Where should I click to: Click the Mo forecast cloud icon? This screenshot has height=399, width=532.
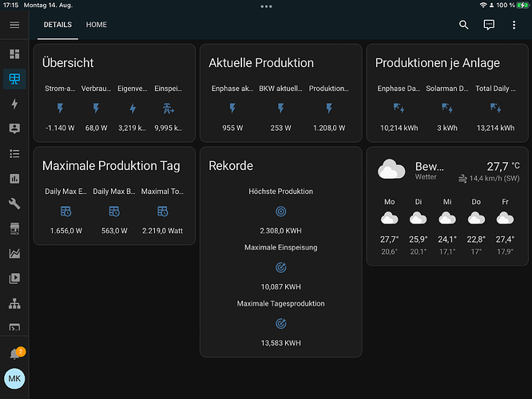pyautogui.click(x=390, y=219)
